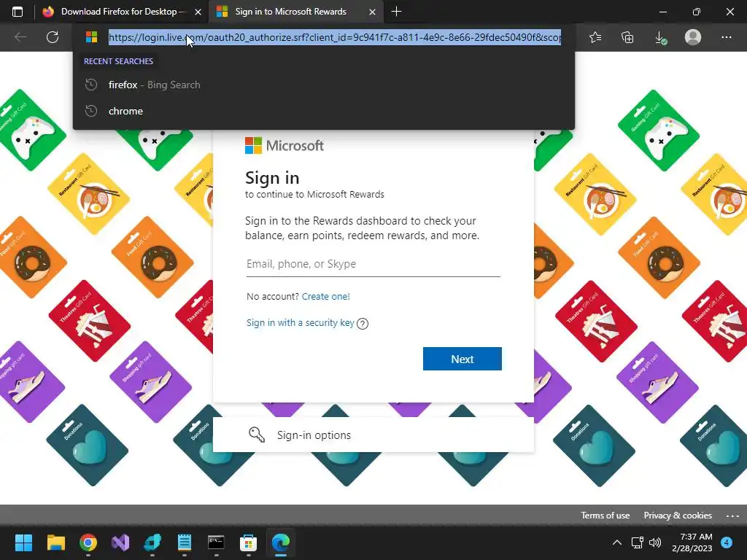Open Privacy & cookies link
The height and width of the screenshot is (560, 747).
(x=678, y=516)
